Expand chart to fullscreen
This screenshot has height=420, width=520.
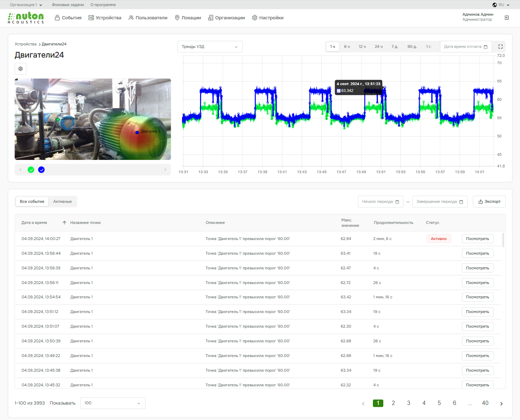(500, 47)
